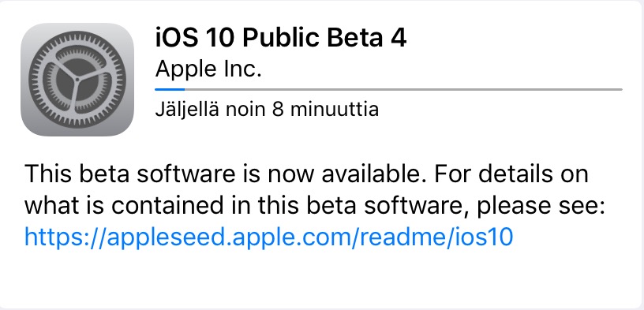644x310 pixels.
Task: Click the gray unfilled download progress track
Action: pos(403,89)
